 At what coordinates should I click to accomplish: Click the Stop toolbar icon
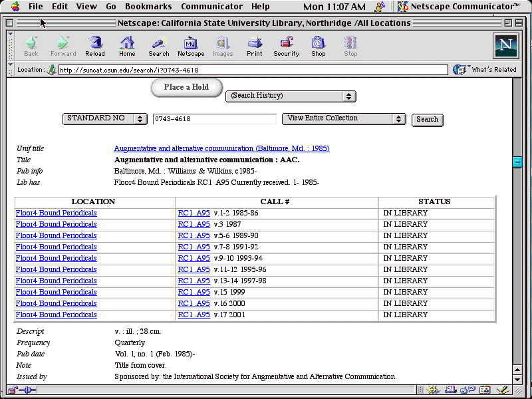(x=350, y=46)
